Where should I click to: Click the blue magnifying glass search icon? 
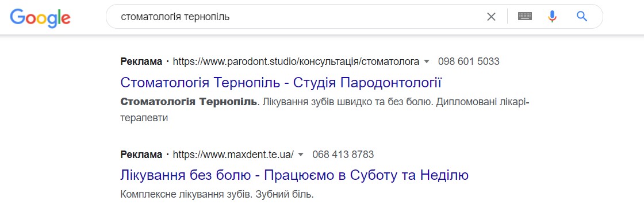(582, 17)
